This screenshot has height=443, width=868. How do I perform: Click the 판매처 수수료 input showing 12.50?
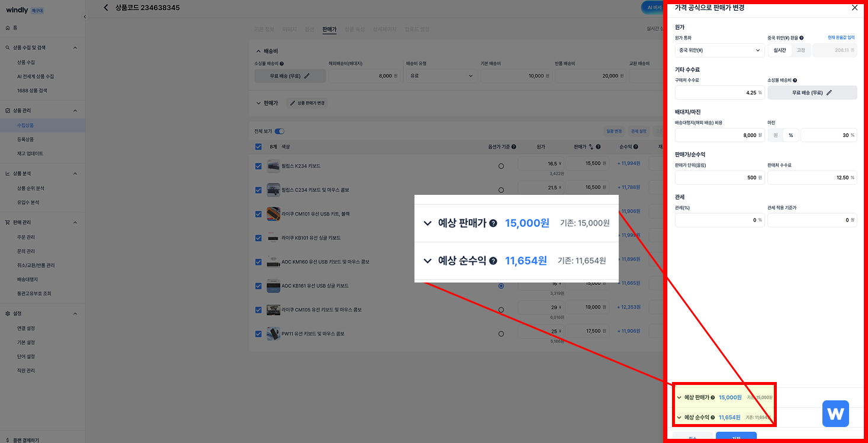pos(812,178)
